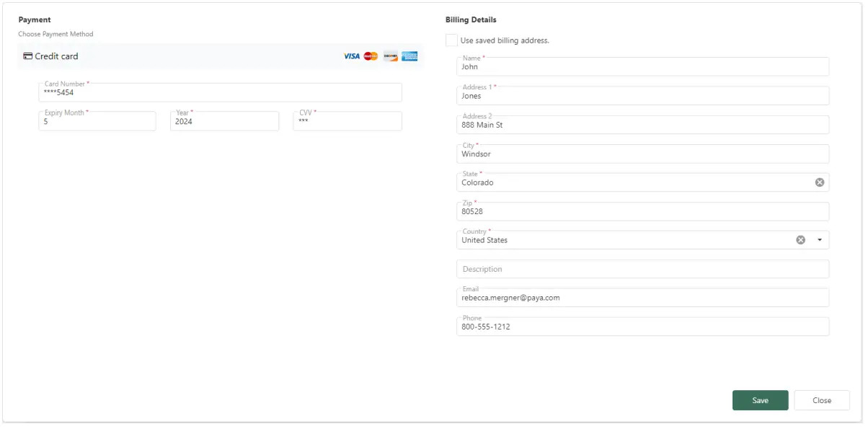The width and height of the screenshot is (868, 429).
Task: Clear the State field using its X icon
Action: (819, 182)
